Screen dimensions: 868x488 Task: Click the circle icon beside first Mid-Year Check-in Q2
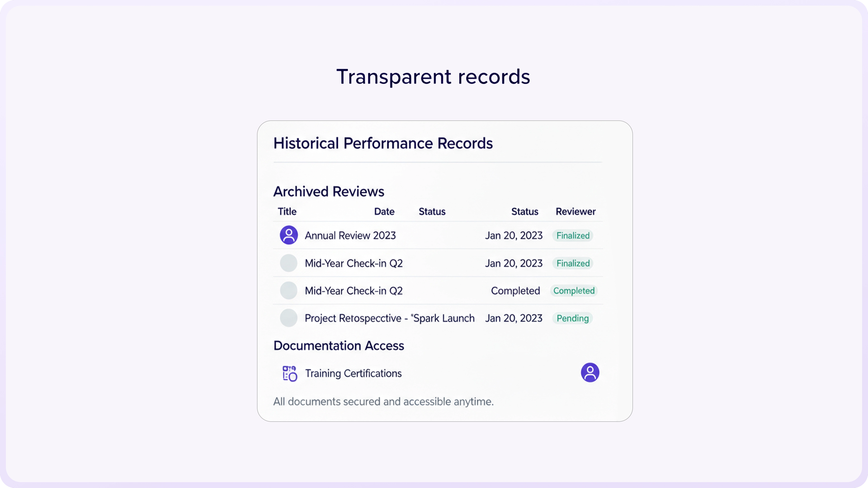pos(289,263)
